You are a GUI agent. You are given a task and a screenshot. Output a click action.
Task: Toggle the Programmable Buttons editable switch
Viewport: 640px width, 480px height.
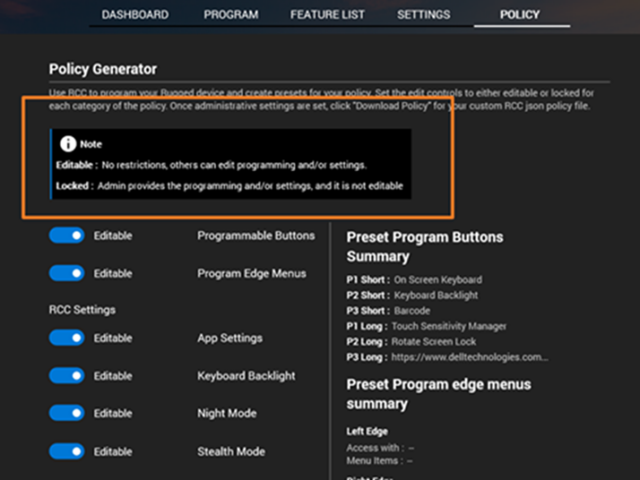[x=66, y=236]
